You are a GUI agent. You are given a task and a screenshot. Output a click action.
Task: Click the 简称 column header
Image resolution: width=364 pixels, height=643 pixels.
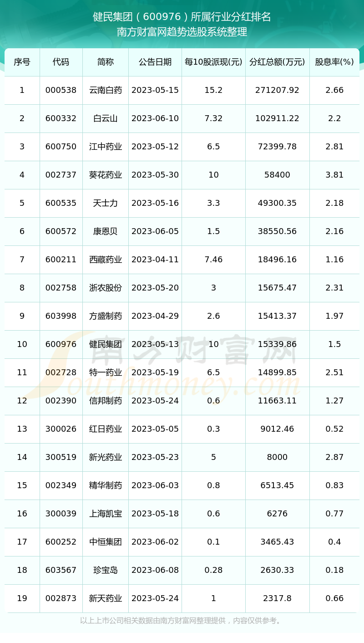(x=106, y=62)
